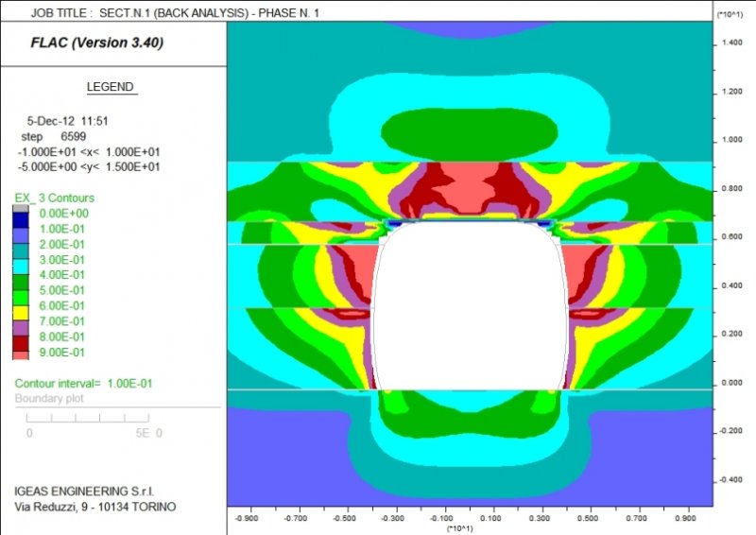Select the salmon 9.00E-01 legend swatch
The height and width of the screenshot is (535, 756).
click(21, 353)
